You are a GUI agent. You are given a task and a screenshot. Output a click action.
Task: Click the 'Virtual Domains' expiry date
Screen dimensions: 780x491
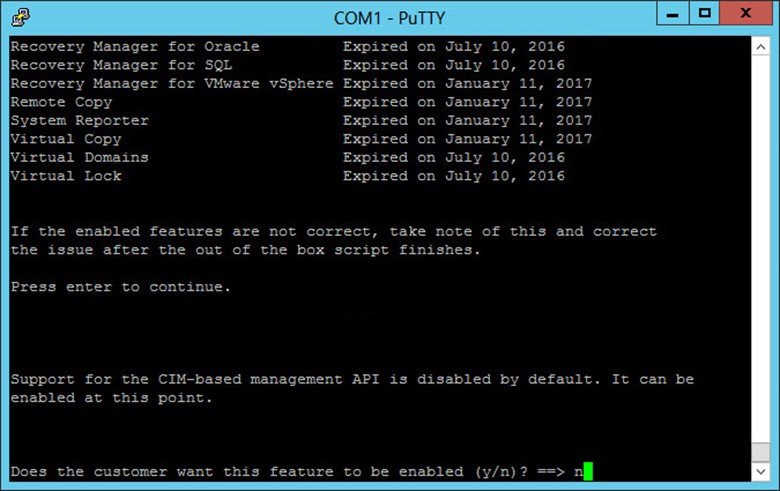[454, 158]
